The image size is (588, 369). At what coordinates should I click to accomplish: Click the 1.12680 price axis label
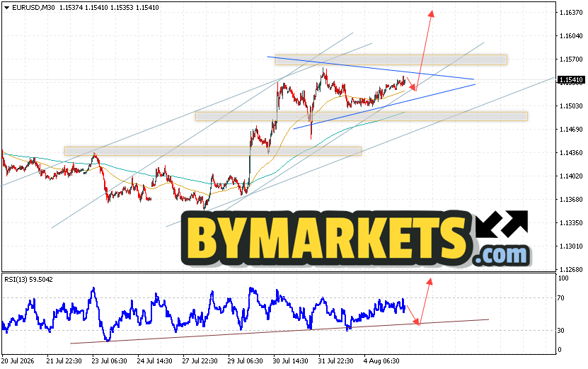[571, 270]
